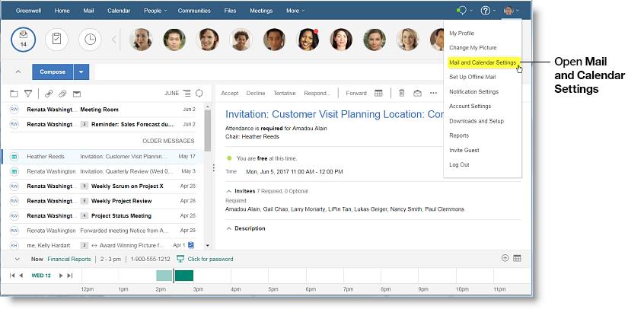Open the help question mark icon
The height and width of the screenshot is (309, 644).
pos(486,11)
